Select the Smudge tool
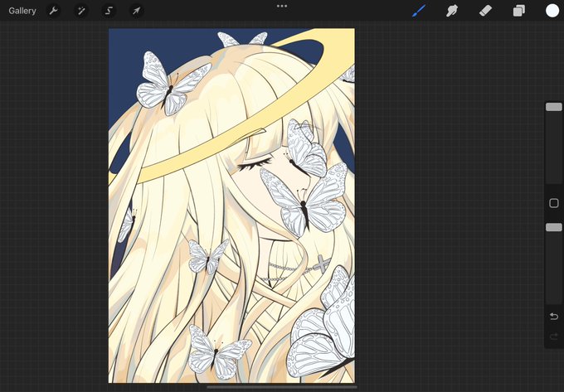 pos(452,11)
